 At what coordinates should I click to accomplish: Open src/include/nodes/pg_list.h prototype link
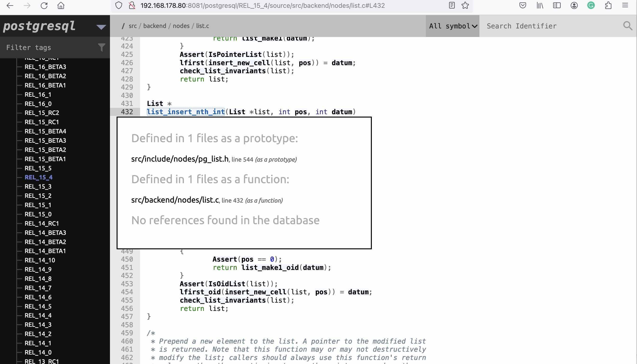coord(180,159)
